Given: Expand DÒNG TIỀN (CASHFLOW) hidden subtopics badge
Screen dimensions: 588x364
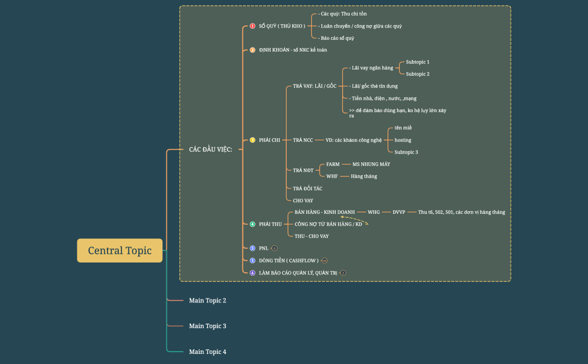Looking at the screenshot, I should click(325, 260).
